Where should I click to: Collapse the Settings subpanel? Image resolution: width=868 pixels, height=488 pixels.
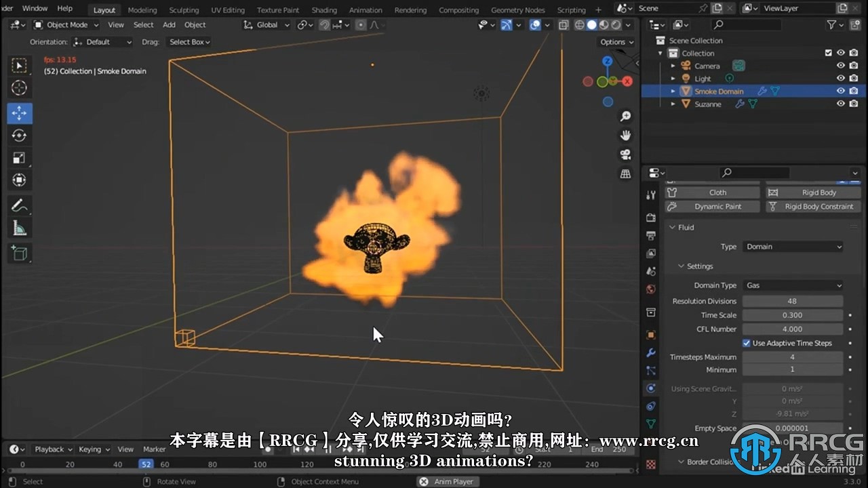click(x=682, y=266)
